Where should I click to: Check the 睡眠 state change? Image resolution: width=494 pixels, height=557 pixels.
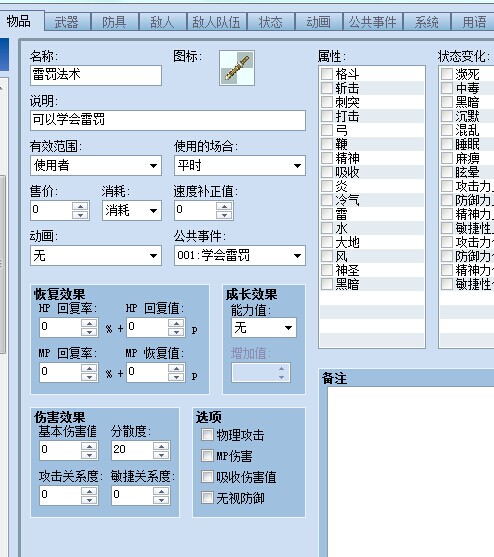[x=446, y=144]
